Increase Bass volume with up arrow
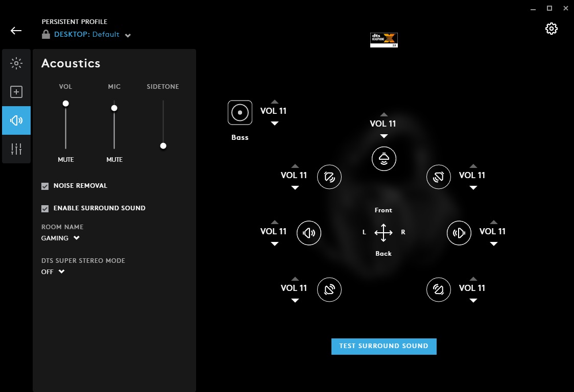574x392 pixels. tap(275, 102)
